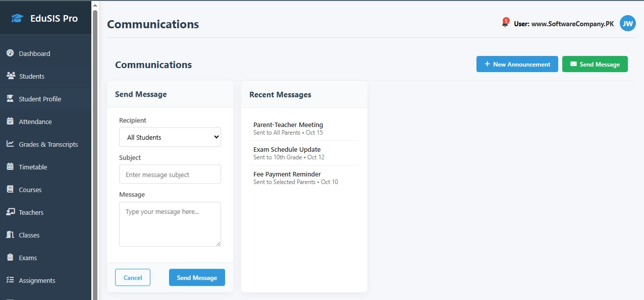Viewport: 644px width, 300px height.
Task: Click the EduSIS Pro graduation cap logo
Action: [18, 19]
